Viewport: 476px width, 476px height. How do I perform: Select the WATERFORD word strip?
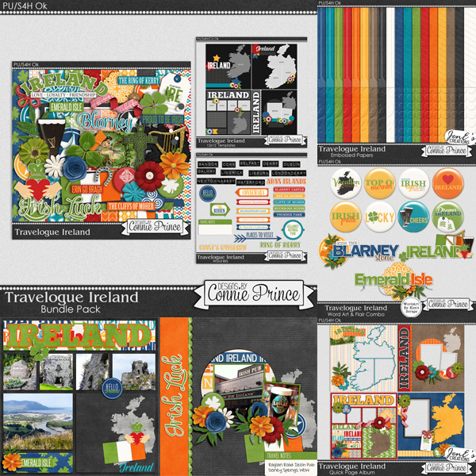pyautogui.click(x=251, y=182)
